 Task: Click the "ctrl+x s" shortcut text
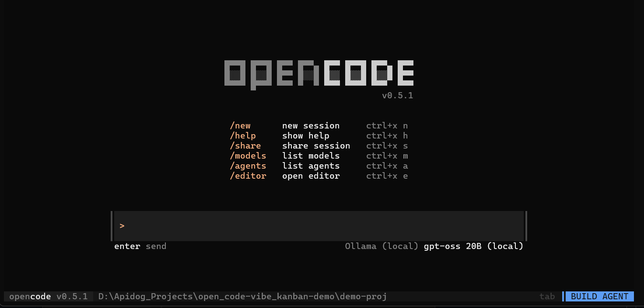[x=387, y=146]
